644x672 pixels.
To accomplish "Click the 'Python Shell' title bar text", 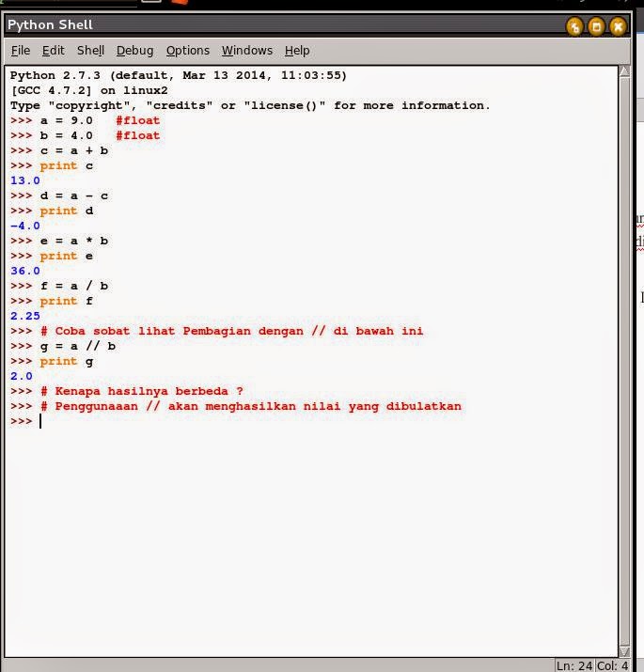I will (x=50, y=24).
